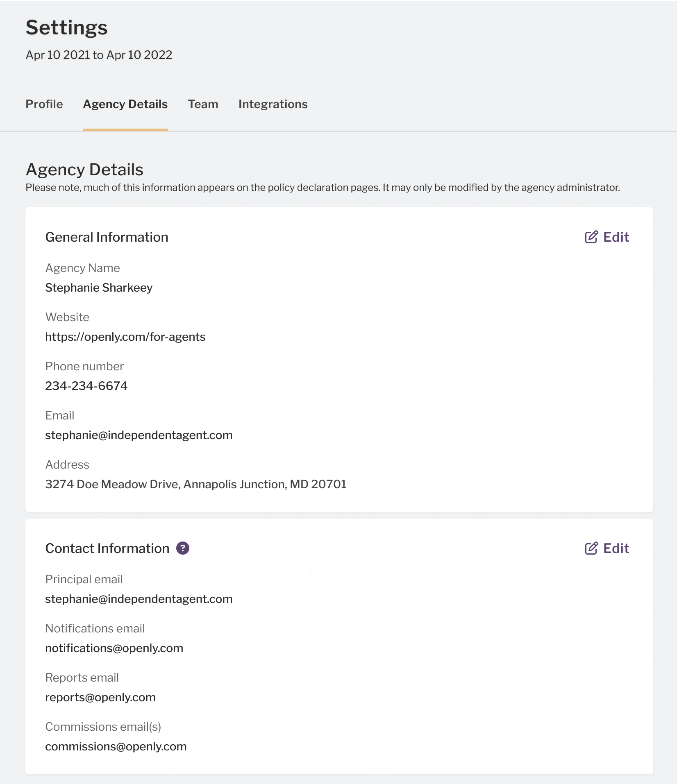Viewport: 677px width, 784px height.
Task: Click the notifications@openly.com address
Action: [x=114, y=648]
